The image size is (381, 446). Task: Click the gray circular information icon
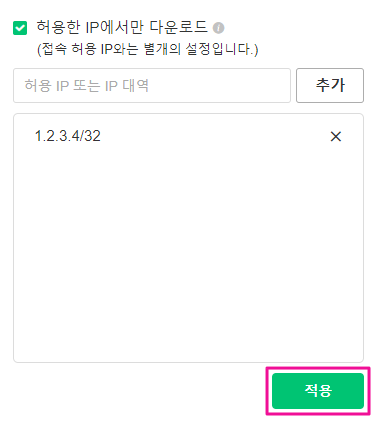(x=219, y=28)
